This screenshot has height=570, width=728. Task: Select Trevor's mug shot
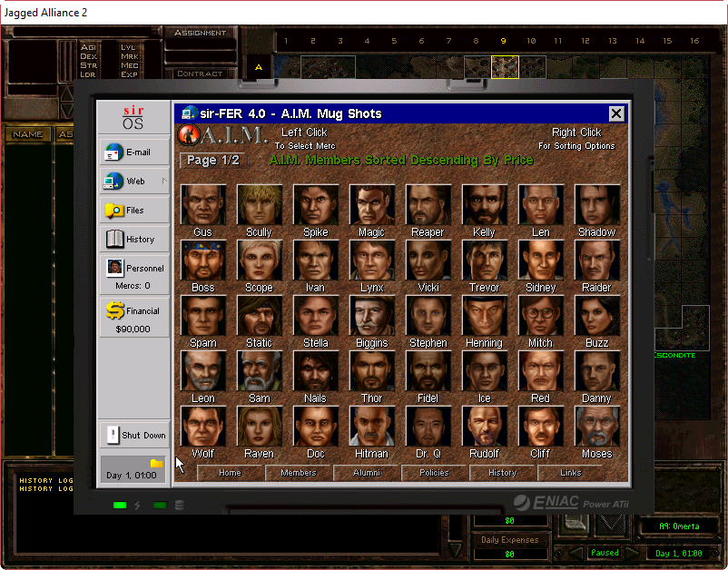tap(484, 260)
